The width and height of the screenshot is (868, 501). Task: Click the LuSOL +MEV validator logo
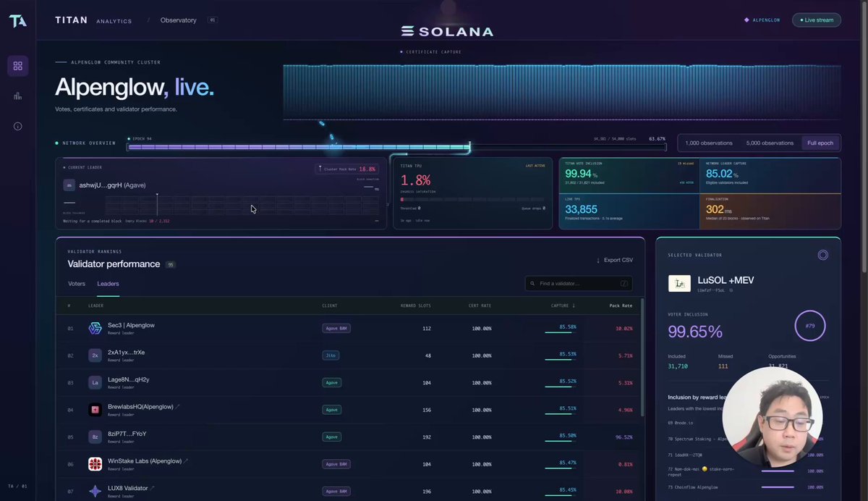[679, 283]
